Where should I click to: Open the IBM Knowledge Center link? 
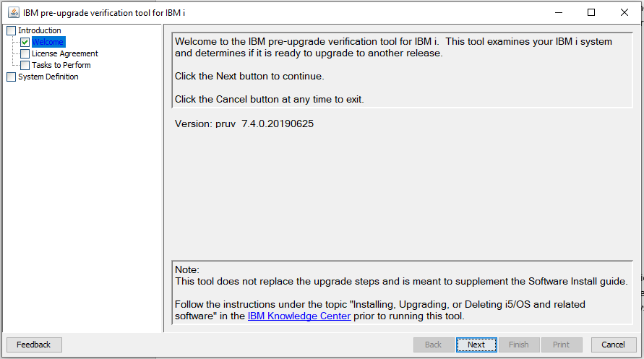[299, 316]
